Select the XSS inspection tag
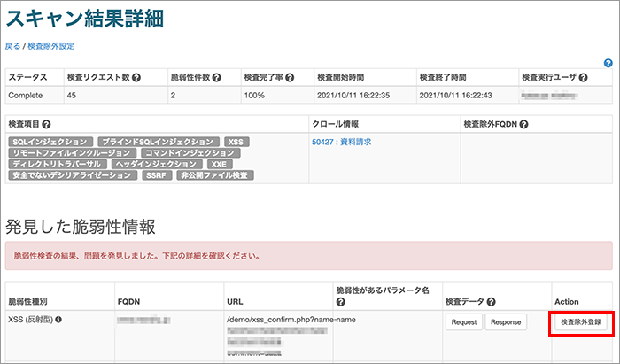 pyautogui.click(x=236, y=142)
